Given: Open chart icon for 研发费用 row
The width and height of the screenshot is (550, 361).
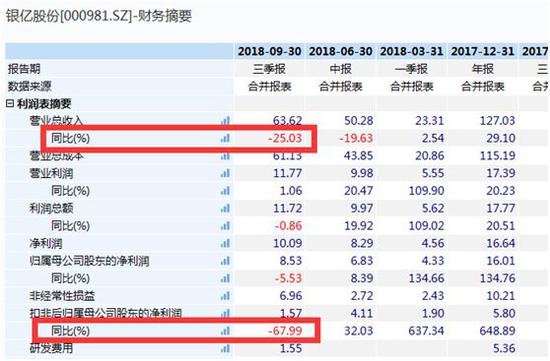Looking at the screenshot, I should pyautogui.click(x=225, y=348).
